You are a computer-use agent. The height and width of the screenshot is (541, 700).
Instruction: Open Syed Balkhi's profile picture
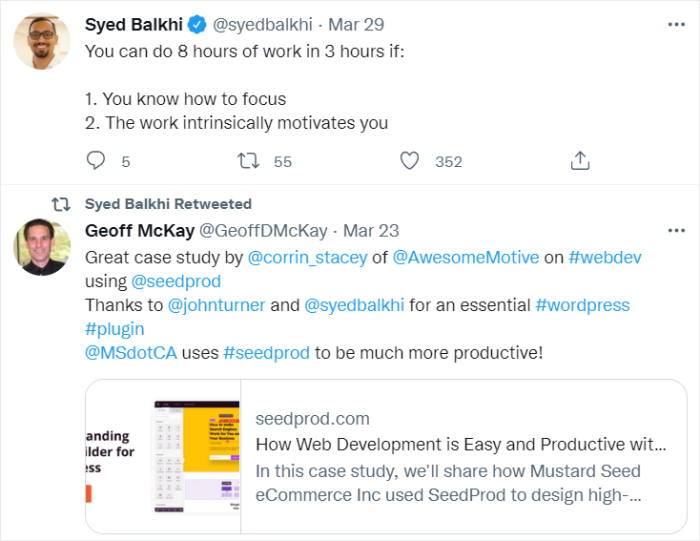pyautogui.click(x=42, y=42)
